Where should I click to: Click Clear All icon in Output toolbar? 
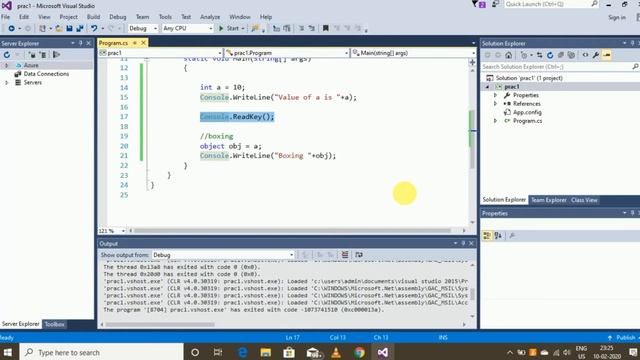pyautogui.click(x=345, y=255)
